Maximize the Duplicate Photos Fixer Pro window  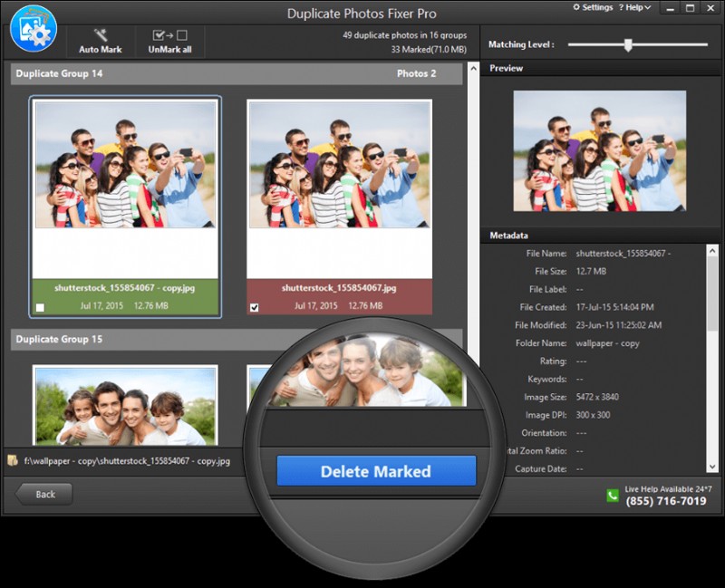tap(690, 8)
